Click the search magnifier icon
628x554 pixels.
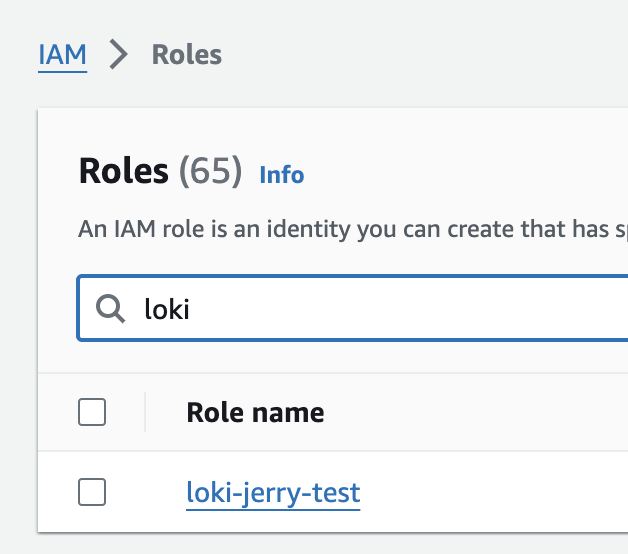(109, 309)
